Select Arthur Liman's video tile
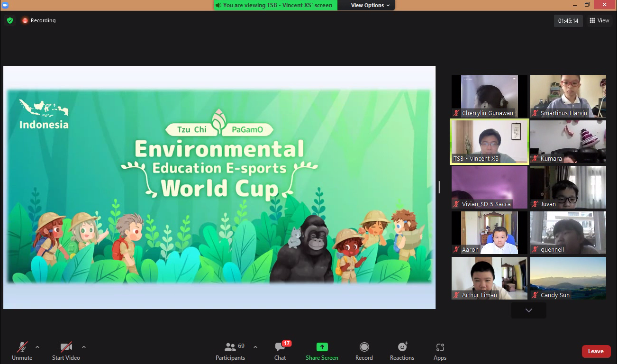The width and height of the screenshot is (617, 364). (x=490, y=278)
